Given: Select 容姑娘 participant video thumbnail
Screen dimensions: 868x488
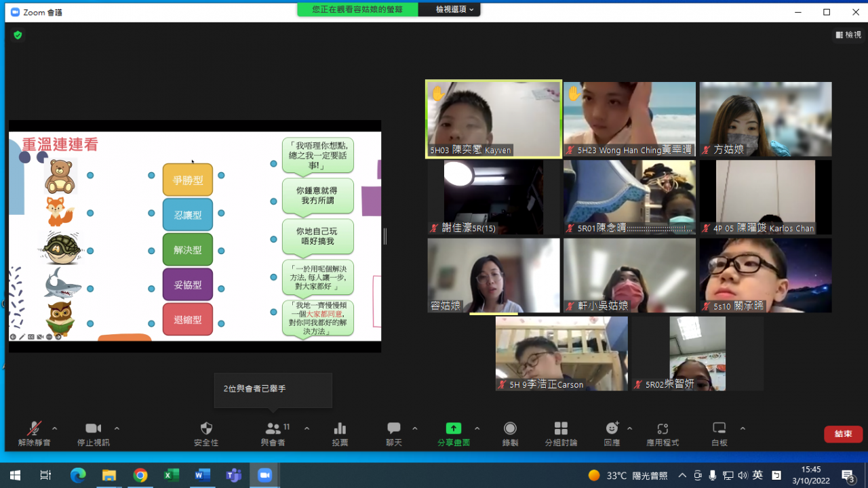Looking at the screenshot, I should pos(493,274).
